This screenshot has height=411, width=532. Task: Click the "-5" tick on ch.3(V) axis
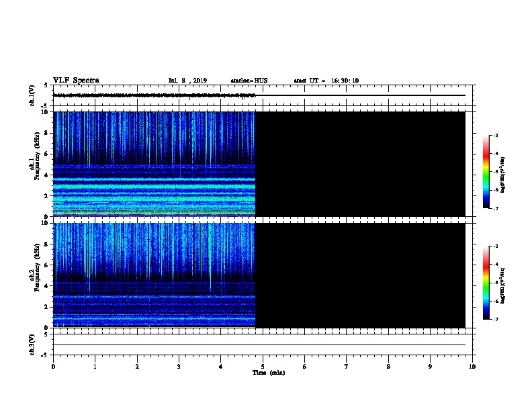click(x=45, y=355)
